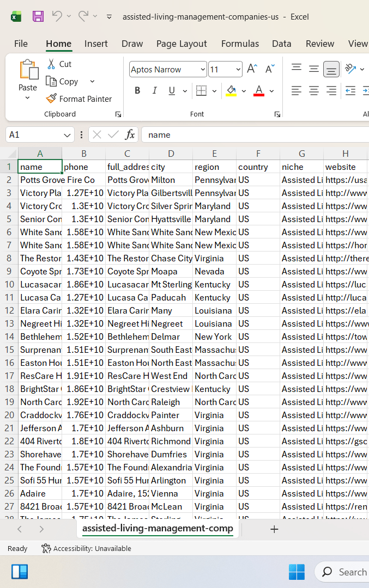
Task: Click the Borders icon
Action: pyautogui.click(x=201, y=90)
